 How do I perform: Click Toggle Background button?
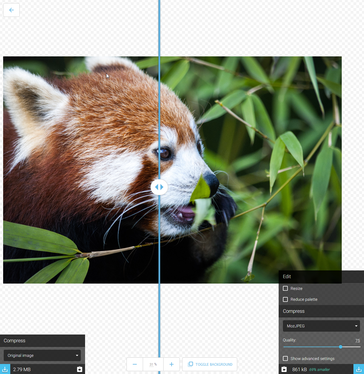click(x=210, y=364)
